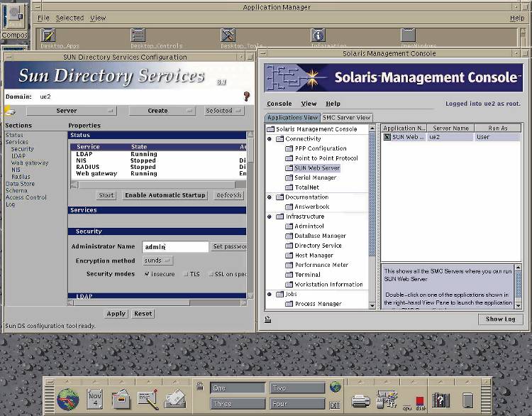
Task: Open the Server dropdown menu
Action: coord(71,111)
